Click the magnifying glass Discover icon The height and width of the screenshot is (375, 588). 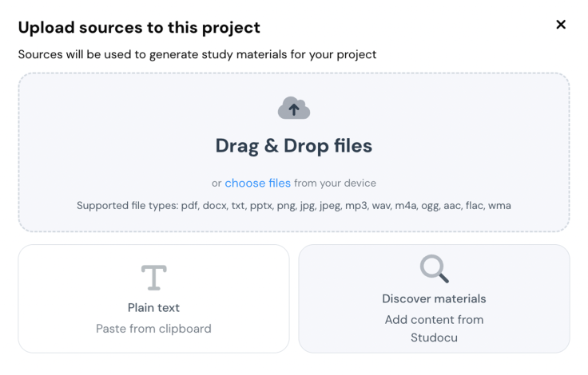point(434,269)
